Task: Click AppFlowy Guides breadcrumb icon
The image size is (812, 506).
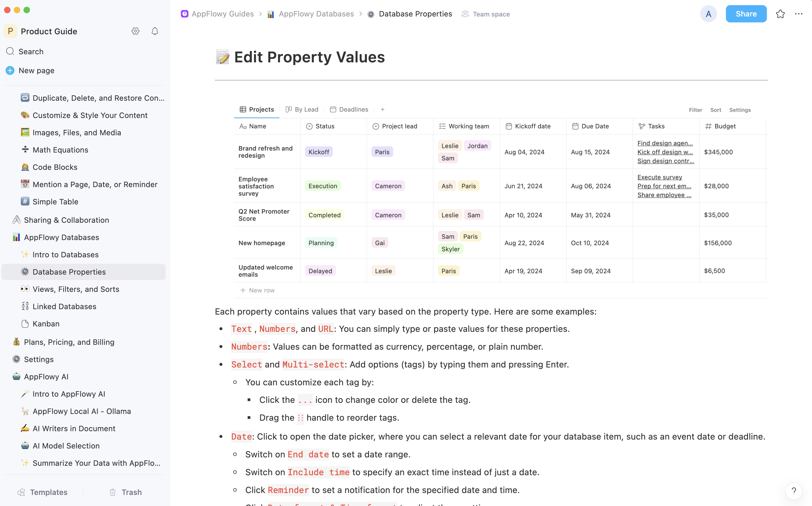Action: 184,14
